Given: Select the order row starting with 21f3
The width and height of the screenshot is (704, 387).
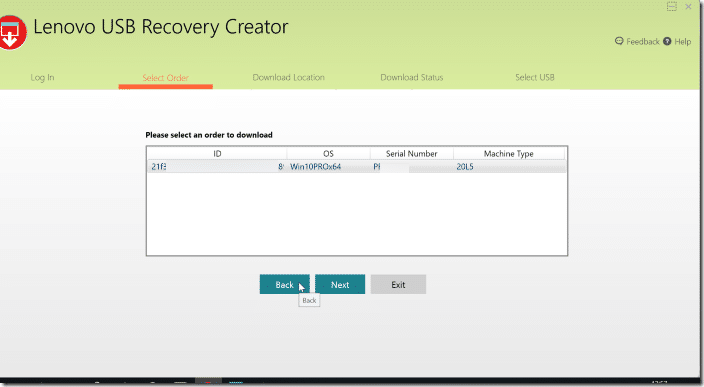Looking at the screenshot, I should 356,167.
